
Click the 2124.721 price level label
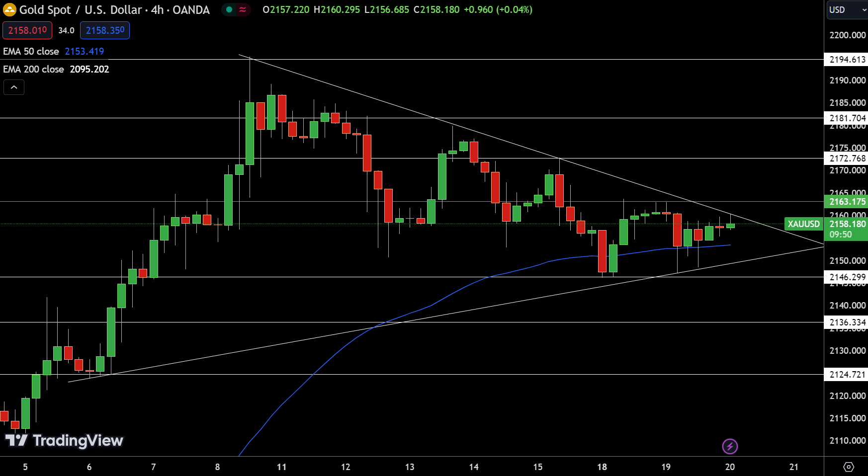pyautogui.click(x=846, y=375)
